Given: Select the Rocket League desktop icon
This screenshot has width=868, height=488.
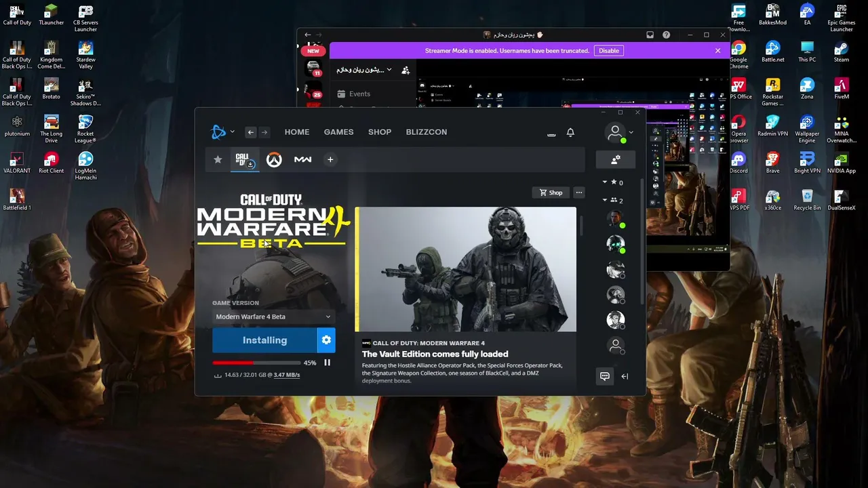Looking at the screenshot, I should 85,129.
